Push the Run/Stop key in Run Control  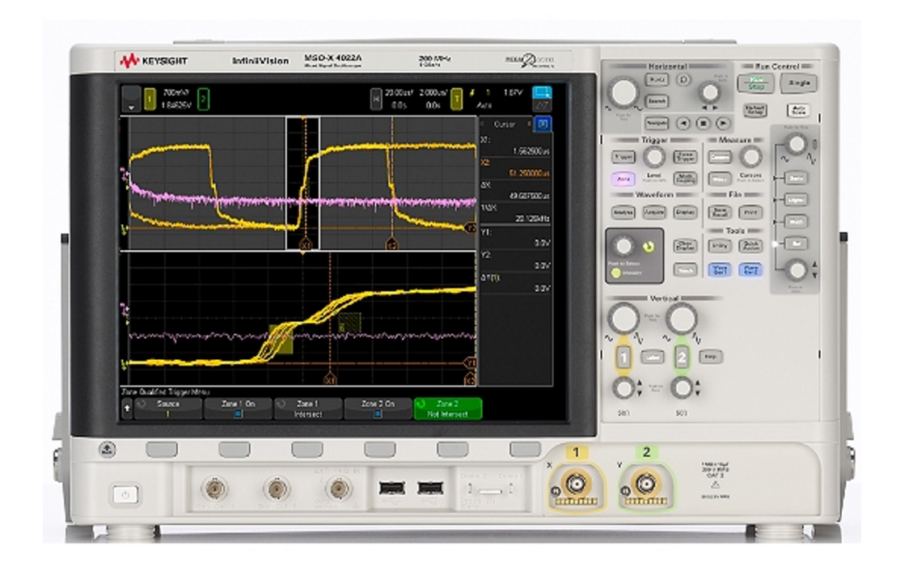click(x=755, y=83)
